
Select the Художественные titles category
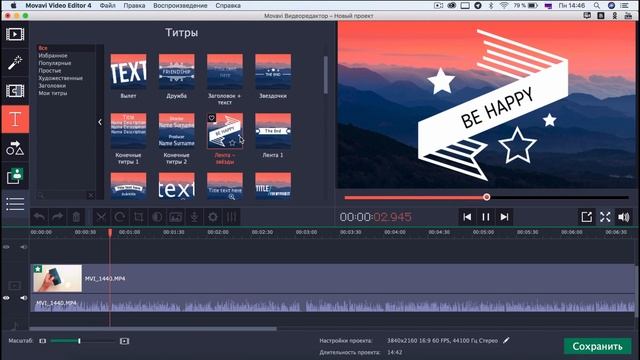(60, 78)
